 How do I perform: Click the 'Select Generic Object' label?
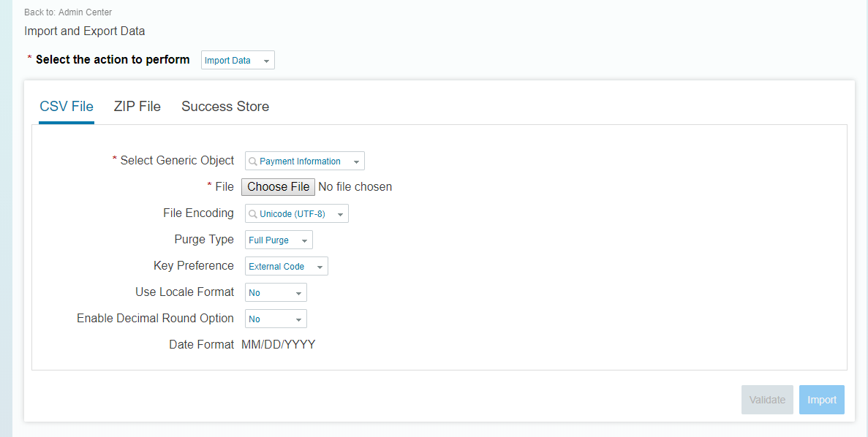coord(177,161)
